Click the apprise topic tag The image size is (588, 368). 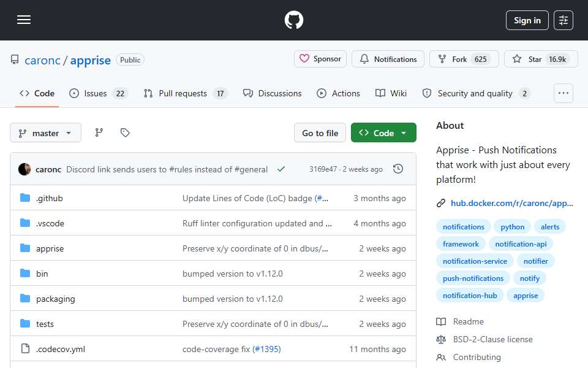(x=526, y=296)
